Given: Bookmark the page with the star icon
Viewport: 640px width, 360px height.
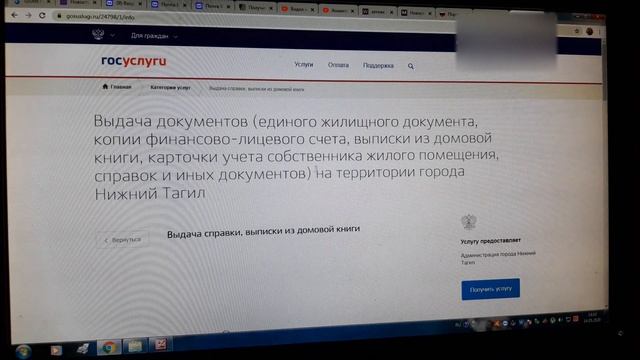Looking at the screenshot, I should [x=577, y=31].
